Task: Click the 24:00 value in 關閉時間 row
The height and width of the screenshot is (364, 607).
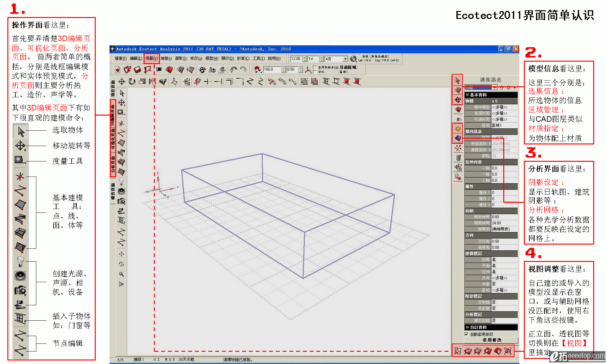Action: click(505, 223)
